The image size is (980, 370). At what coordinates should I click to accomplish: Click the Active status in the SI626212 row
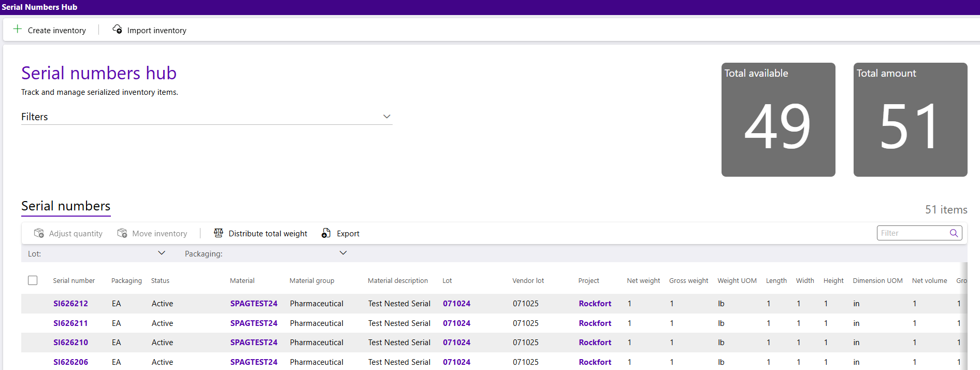162,304
